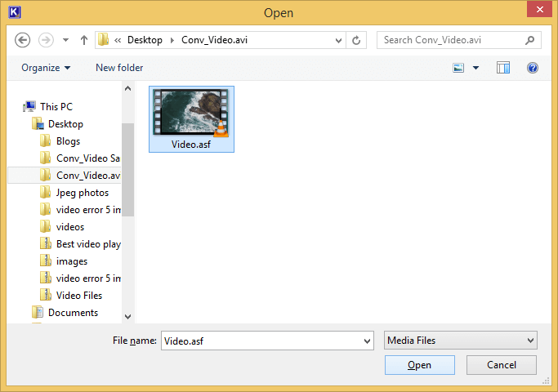Viewport: 558px width, 392px height.
Task: Select the Blogs folder in sidebar
Action: (68, 141)
